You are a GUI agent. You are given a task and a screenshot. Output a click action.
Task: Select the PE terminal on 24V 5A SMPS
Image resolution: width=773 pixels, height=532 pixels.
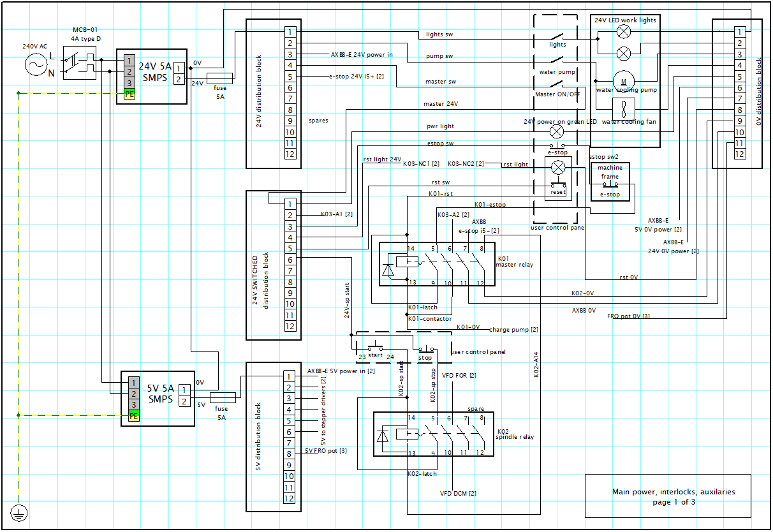tap(129, 94)
